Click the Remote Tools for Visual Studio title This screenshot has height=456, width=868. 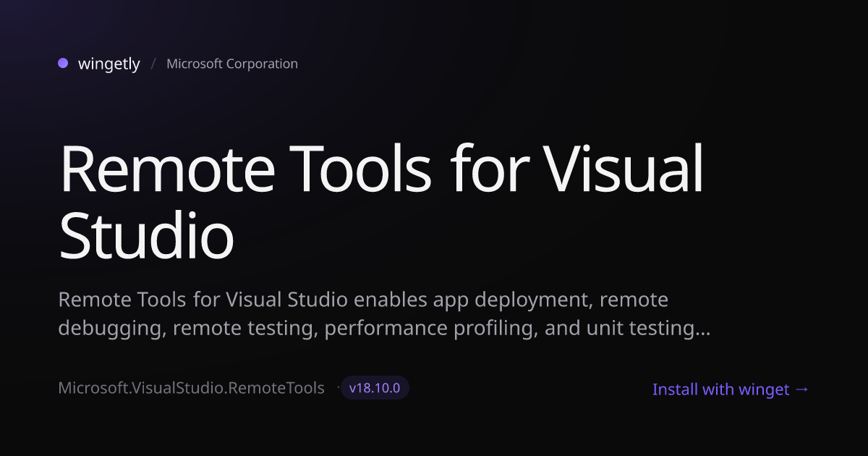point(381,202)
